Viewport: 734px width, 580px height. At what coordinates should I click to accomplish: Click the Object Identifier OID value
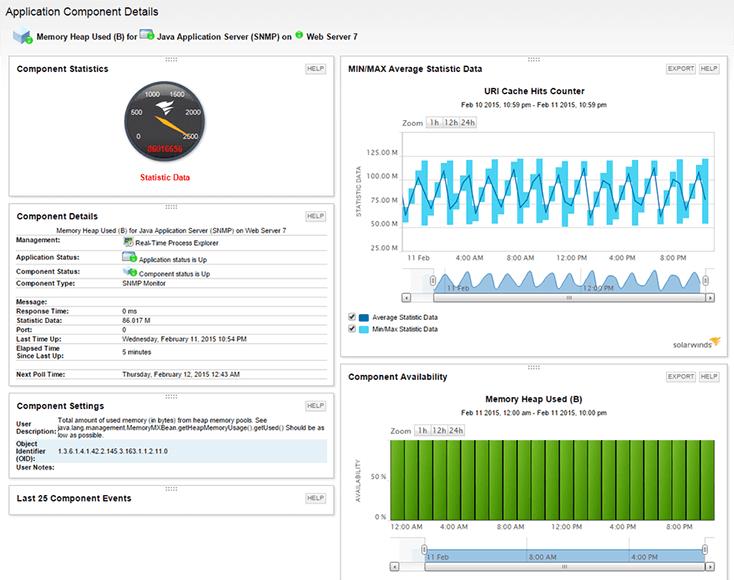point(113,451)
